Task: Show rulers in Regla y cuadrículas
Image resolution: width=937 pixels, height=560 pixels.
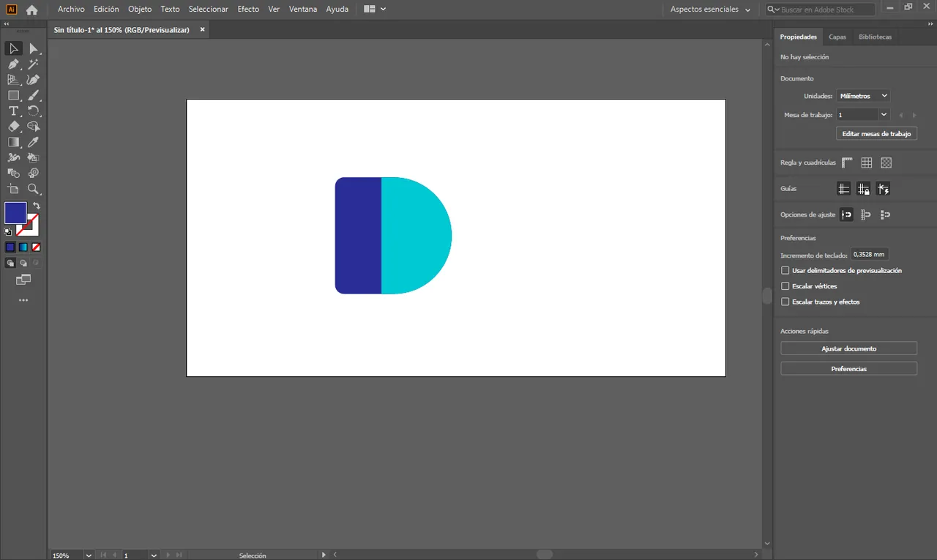Action: click(x=848, y=163)
